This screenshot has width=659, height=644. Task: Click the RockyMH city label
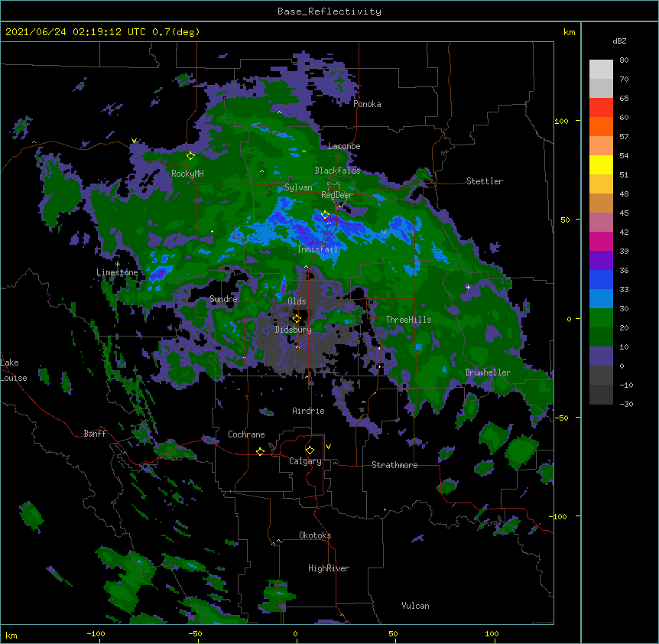click(x=187, y=174)
